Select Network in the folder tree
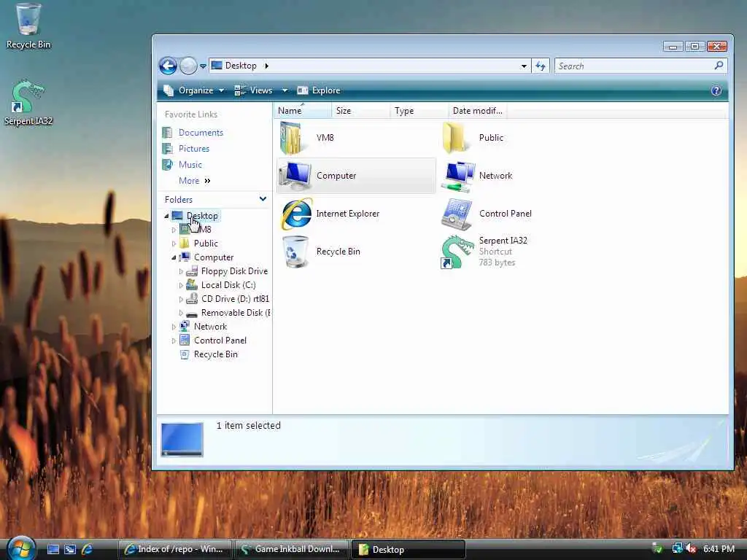Image resolution: width=747 pixels, height=560 pixels. click(x=210, y=326)
